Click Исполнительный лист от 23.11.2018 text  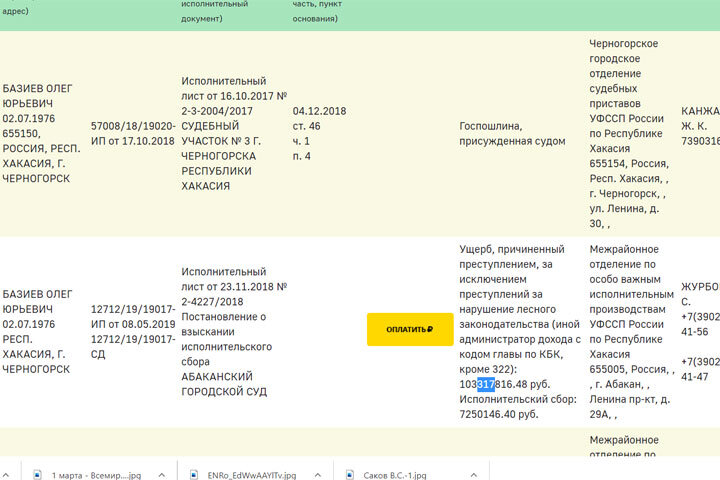(234, 279)
